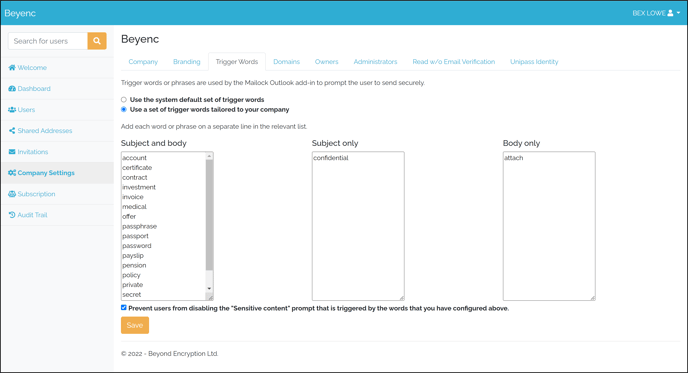
Task: Click the scroll up arrow in Subject and body list
Action: pos(209,156)
